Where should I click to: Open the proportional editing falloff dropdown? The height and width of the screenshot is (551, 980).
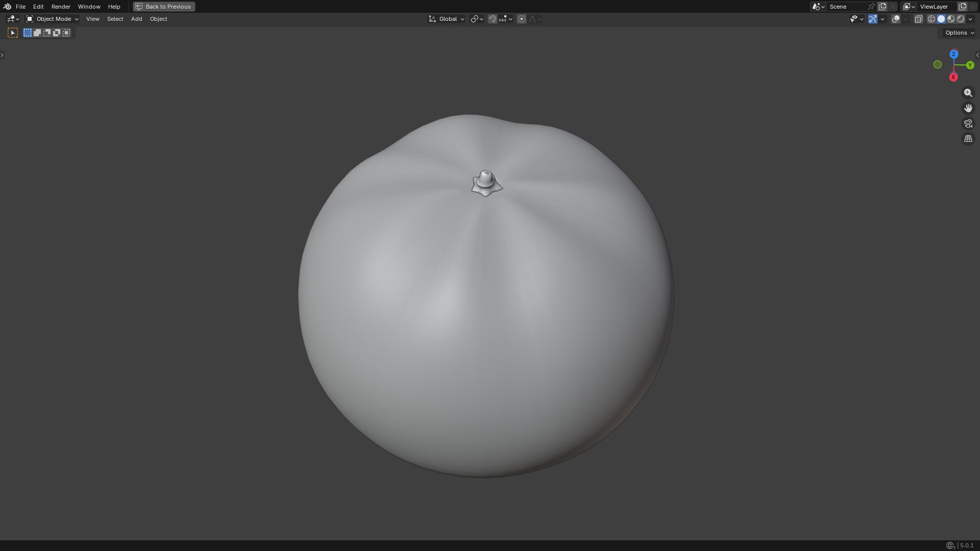point(535,19)
